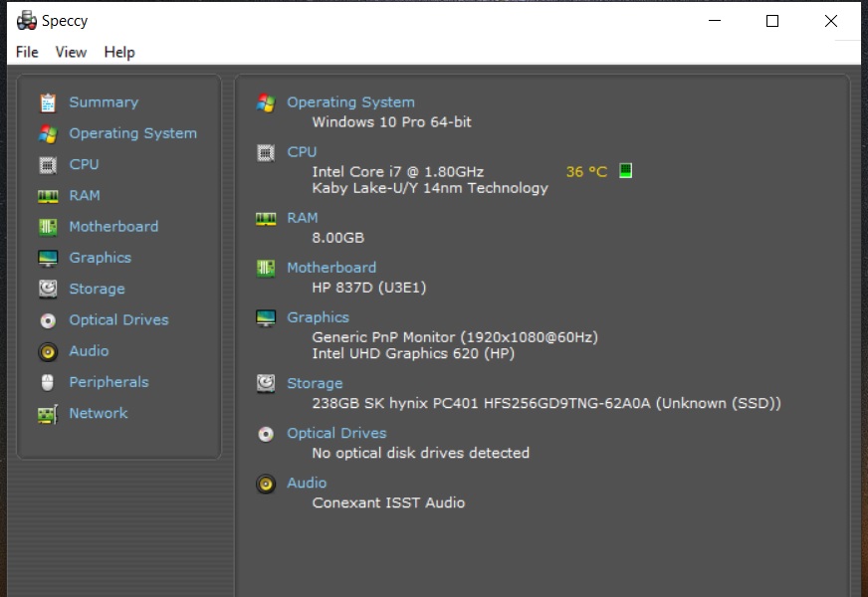This screenshot has width=868, height=597.
Task: Click the 36 °C CPU temperature reading
Action: tap(586, 171)
